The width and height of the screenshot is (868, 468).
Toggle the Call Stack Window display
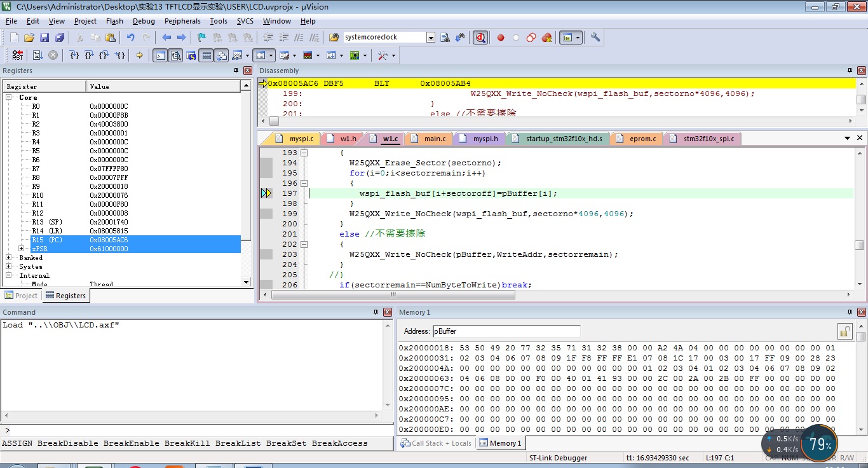tap(221, 55)
